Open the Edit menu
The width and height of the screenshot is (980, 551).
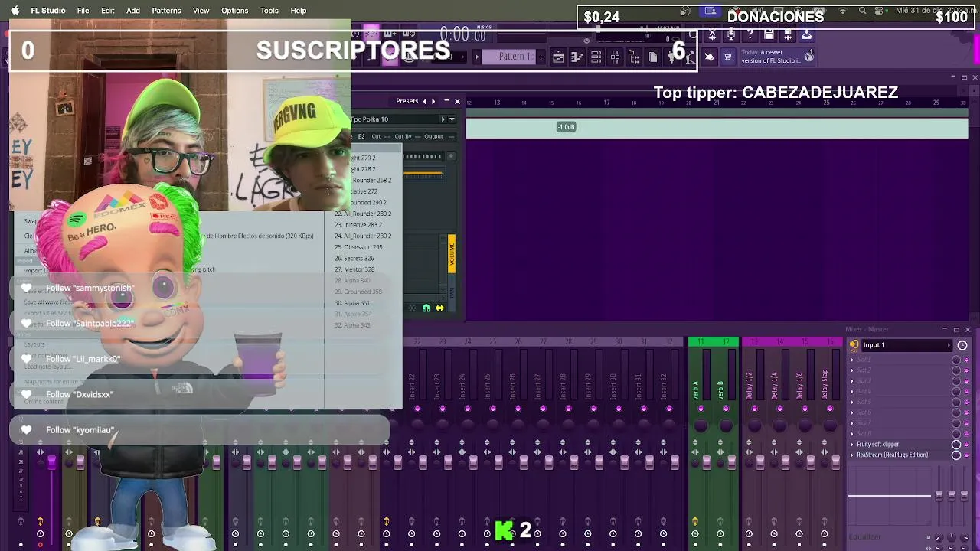tap(108, 11)
